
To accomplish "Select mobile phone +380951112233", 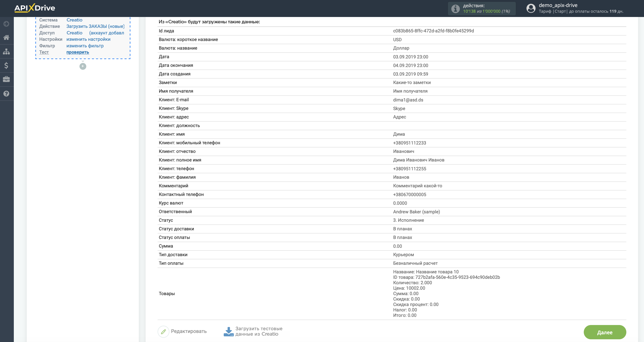I will 409,143.
